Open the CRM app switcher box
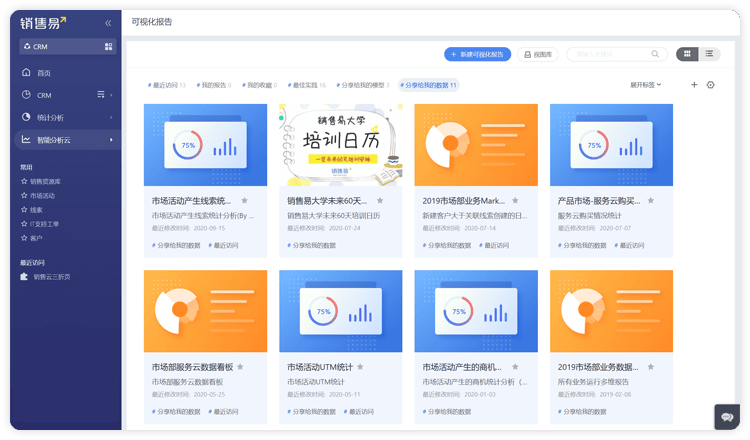This screenshot has height=440, width=750. [x=67, y=46]
